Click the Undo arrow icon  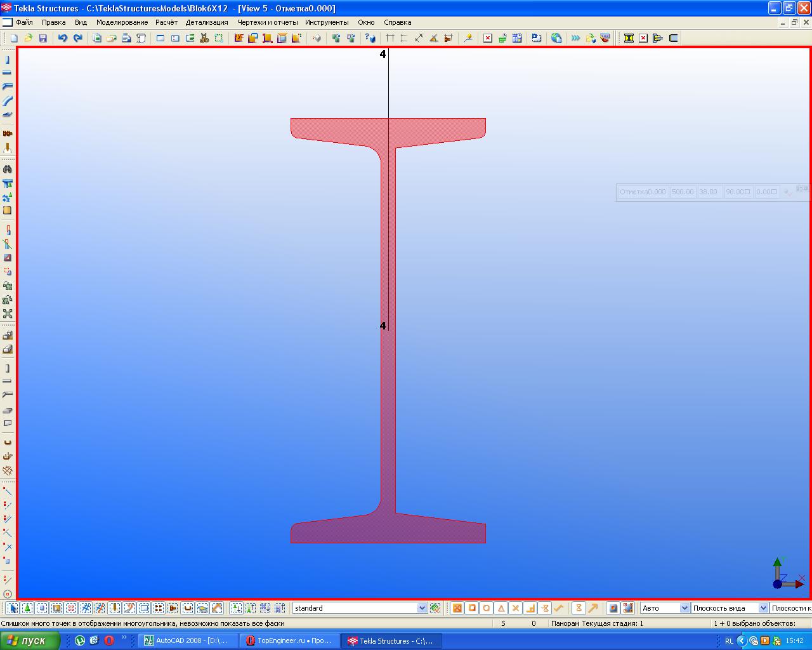point(62,38)
